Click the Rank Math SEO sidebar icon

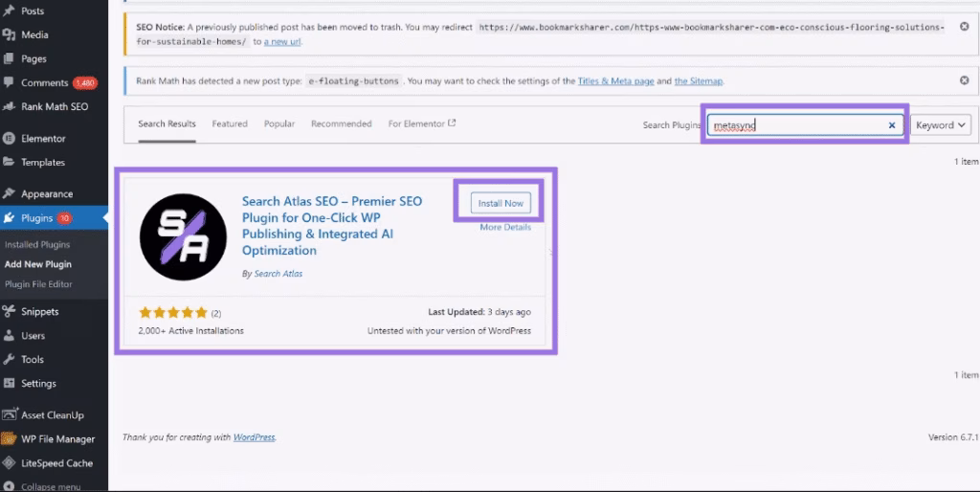pos(10,106)
